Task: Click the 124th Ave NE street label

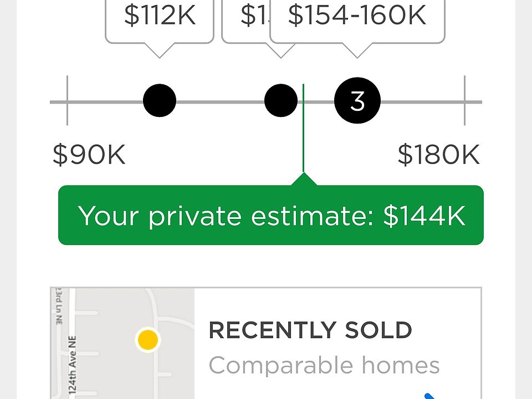Action: click(72, 365)
